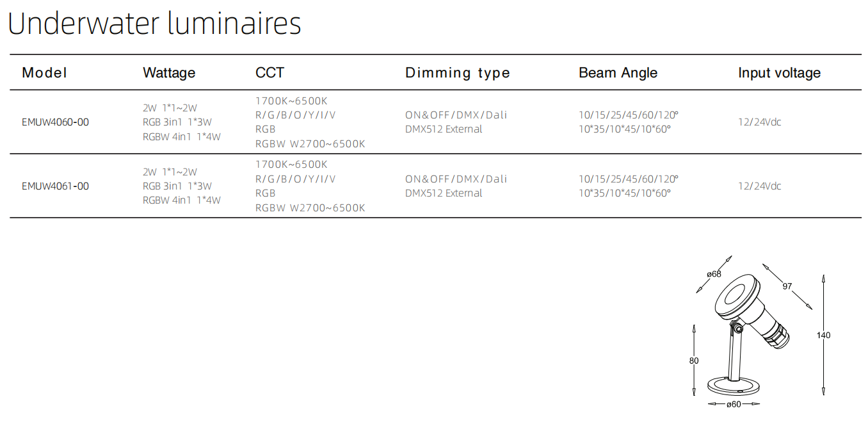Click the ø60 base diameter label
The image size is (868, 422).
coord(734,404)
